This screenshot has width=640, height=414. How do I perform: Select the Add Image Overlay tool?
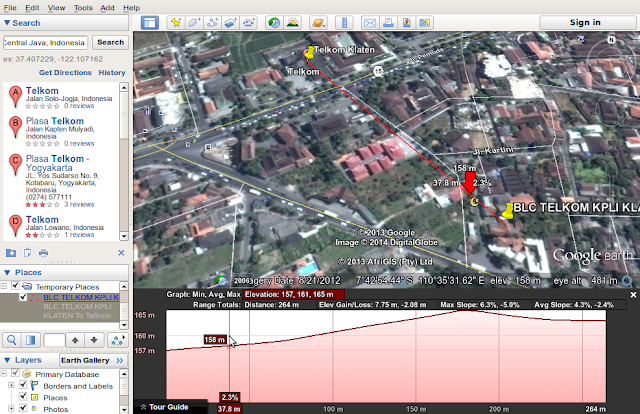point(230,22)
